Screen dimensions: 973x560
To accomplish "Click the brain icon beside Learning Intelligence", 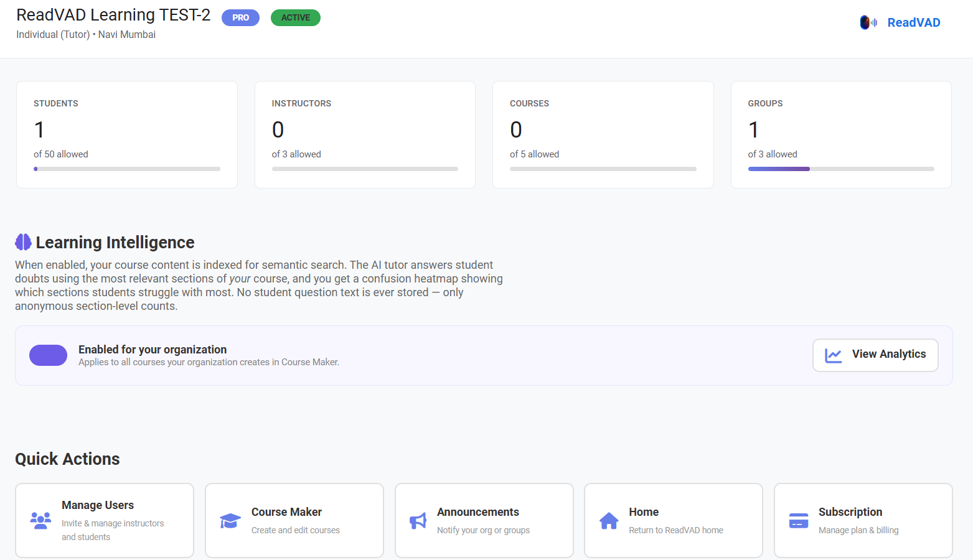I will (x=23, y=242).
